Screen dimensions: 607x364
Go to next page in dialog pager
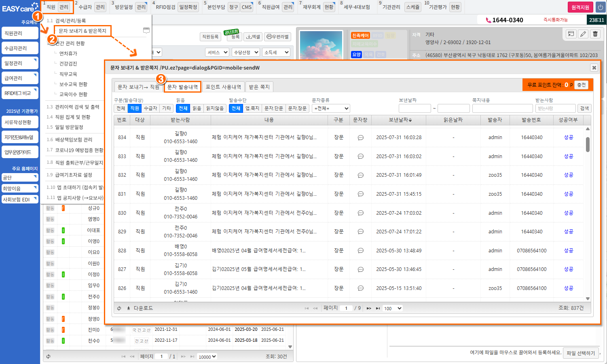369,308
